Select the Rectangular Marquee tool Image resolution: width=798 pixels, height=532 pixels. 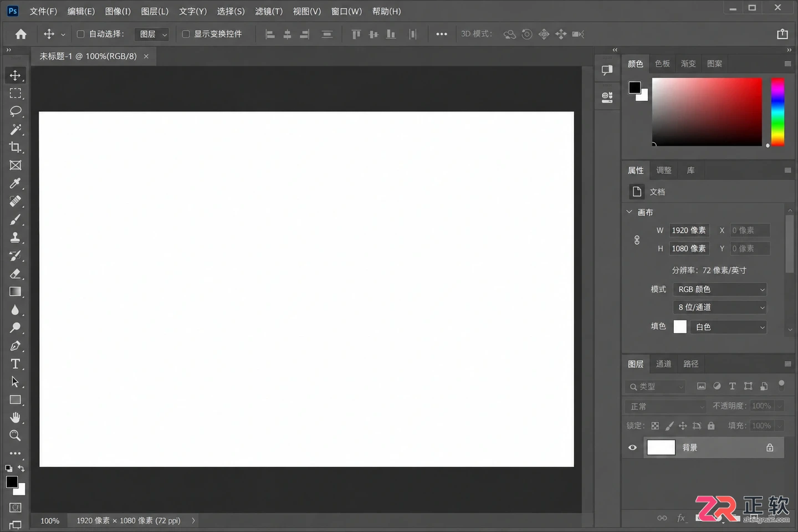[16, 93]
